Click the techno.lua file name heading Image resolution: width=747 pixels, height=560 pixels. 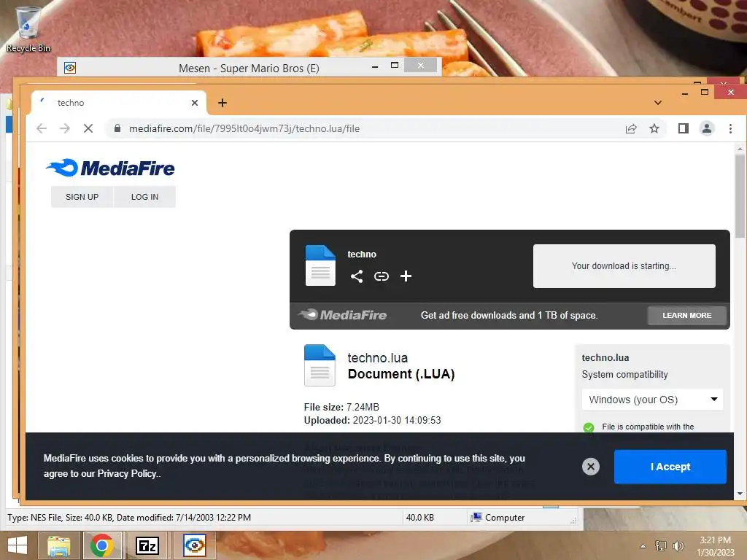click(x=378, y=357)
